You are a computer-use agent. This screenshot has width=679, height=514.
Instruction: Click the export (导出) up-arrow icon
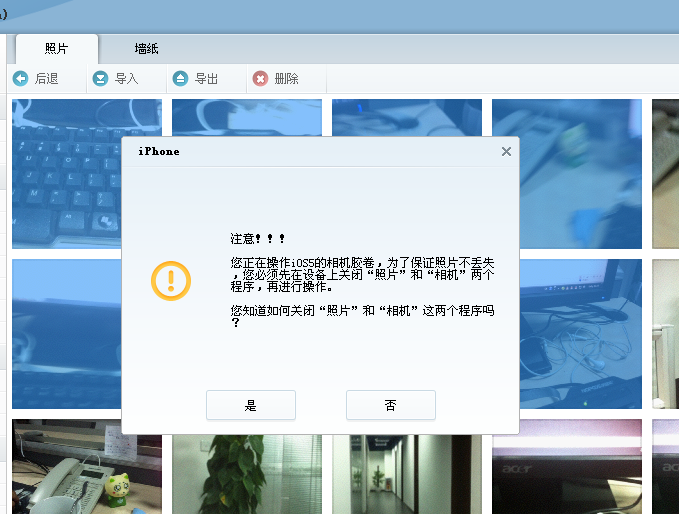(180, 78)
